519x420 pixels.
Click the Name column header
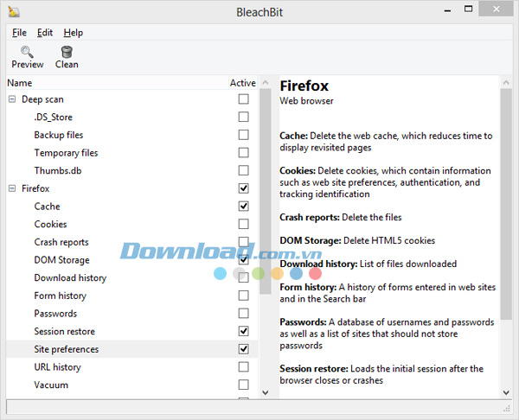click(117, 83)
